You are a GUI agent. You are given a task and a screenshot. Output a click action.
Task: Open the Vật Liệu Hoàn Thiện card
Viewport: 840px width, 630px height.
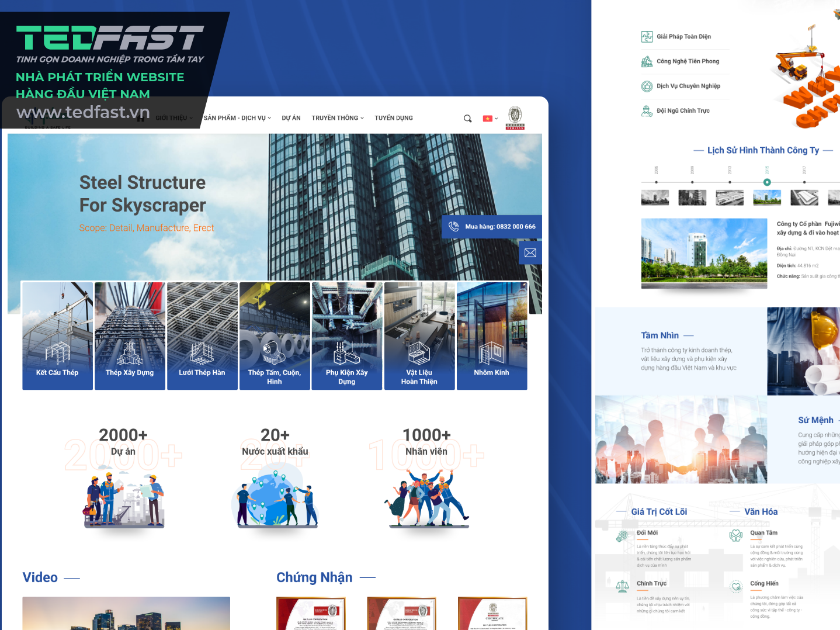[419, 336]
